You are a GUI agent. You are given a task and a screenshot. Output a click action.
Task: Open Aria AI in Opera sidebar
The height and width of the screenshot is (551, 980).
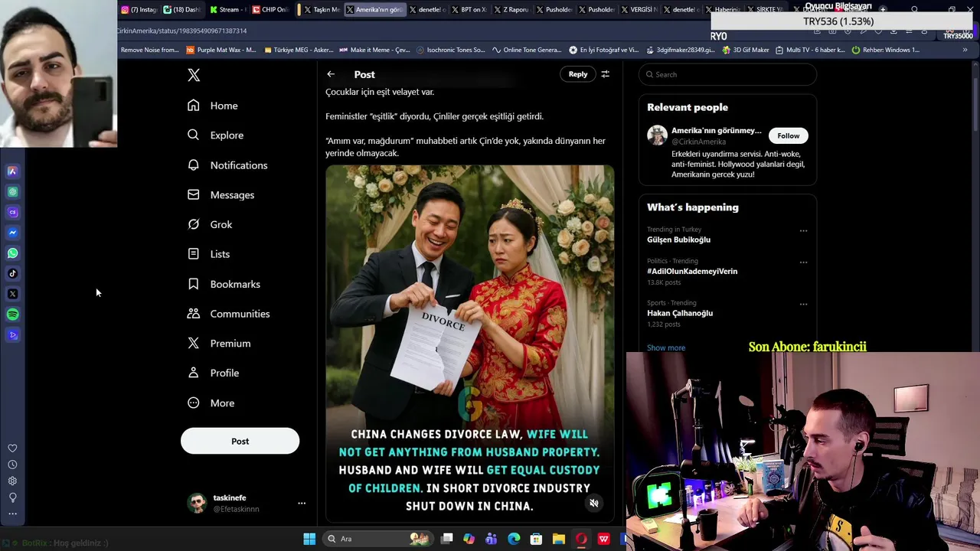point(12,171)
